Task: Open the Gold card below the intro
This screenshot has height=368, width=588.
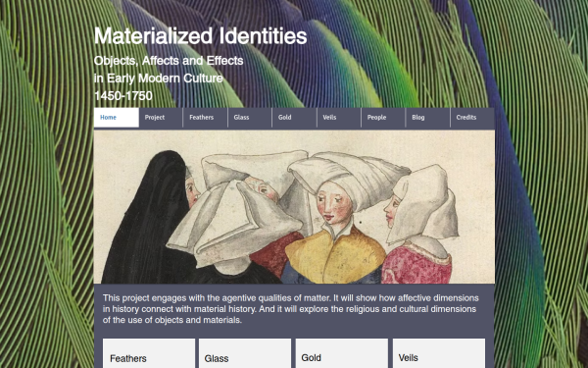Action: pyautogui.click(x=342, y=353)
